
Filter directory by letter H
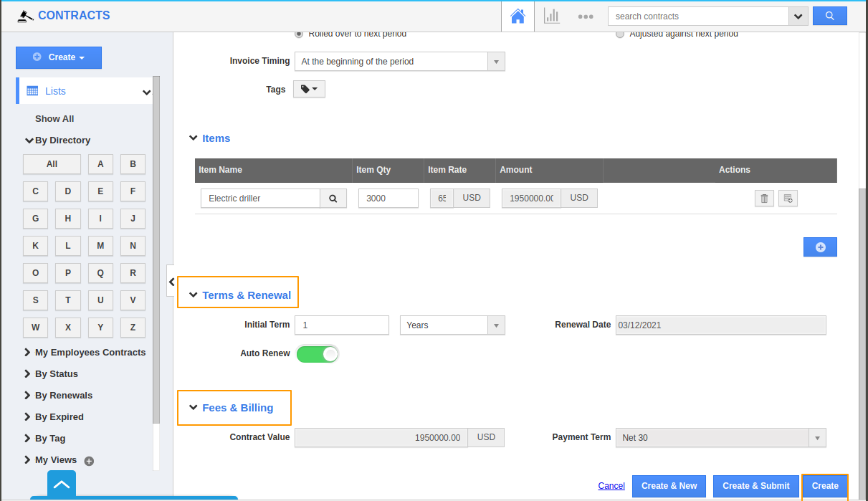[68, 219]
